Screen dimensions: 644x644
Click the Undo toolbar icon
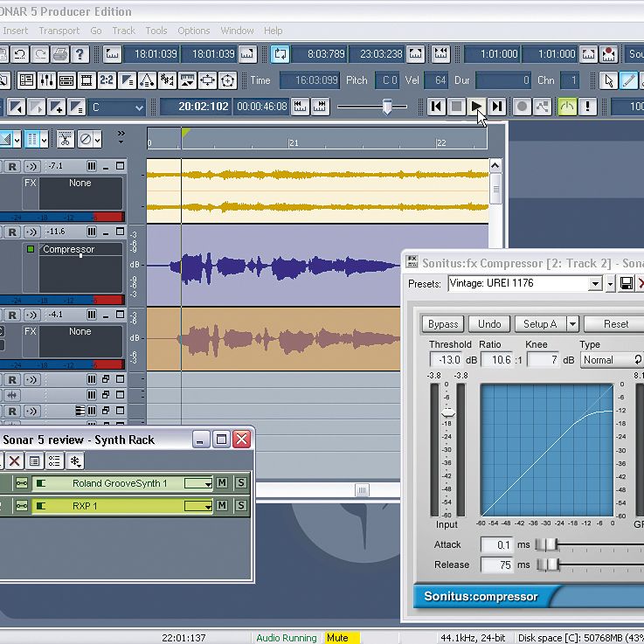coord(20,54)
